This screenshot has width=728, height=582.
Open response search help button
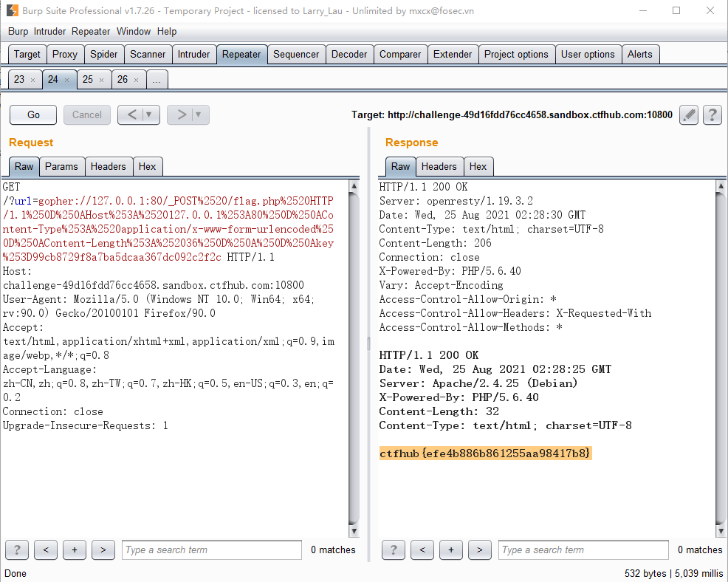394,550
